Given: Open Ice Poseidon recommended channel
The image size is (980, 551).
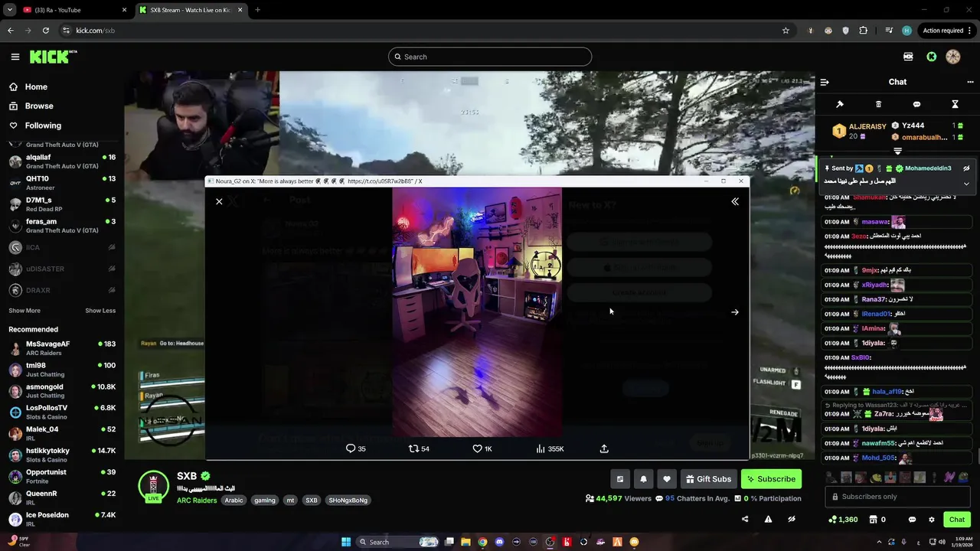Looking at the screenshot, I should point(62,519).
